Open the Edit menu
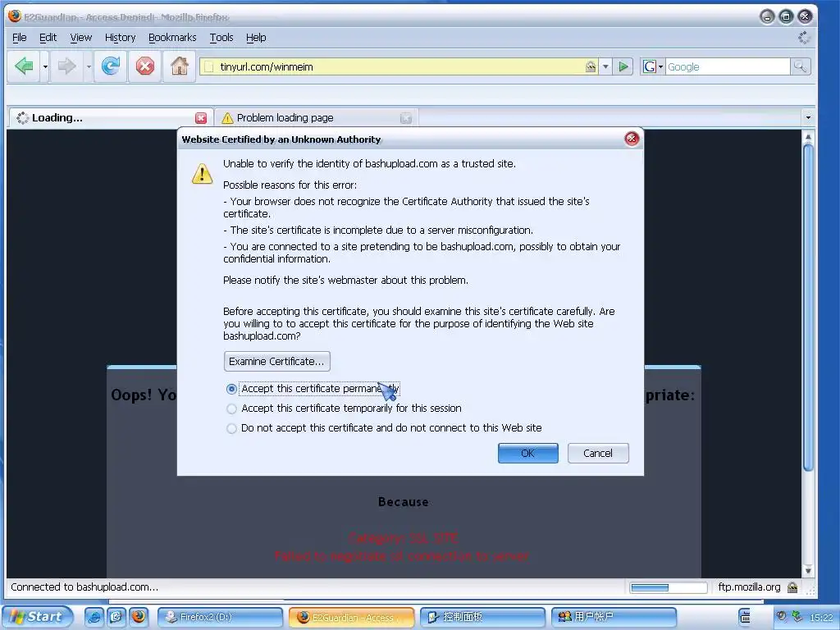840x630 pixels. (x=48, y=38)
